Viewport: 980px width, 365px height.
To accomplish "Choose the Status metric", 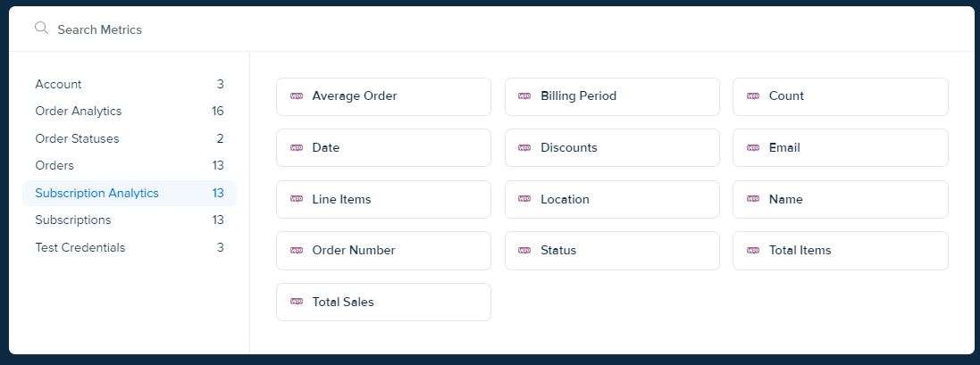I will [612, 251].
